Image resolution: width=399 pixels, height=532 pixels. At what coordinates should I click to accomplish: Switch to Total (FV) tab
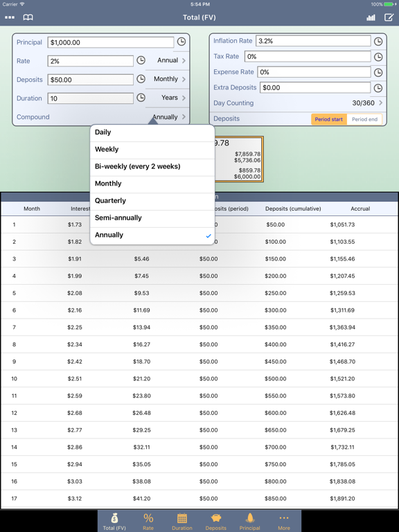pos(114,522)
